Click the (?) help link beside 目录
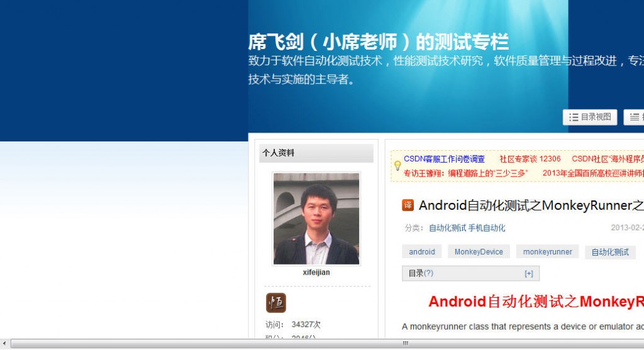Viewport: 644px width, 350px height. 428,273
